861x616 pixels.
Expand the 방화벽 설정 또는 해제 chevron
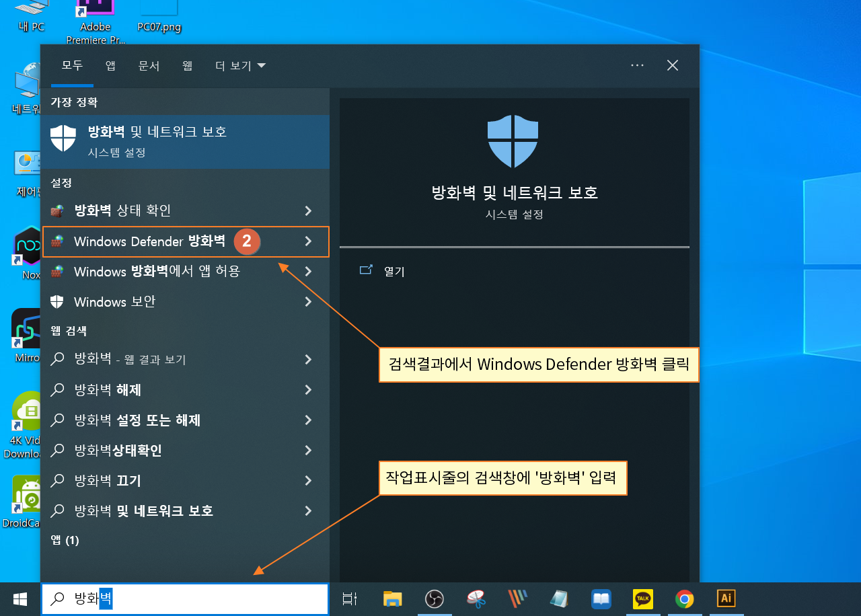[x=308, y=420]
